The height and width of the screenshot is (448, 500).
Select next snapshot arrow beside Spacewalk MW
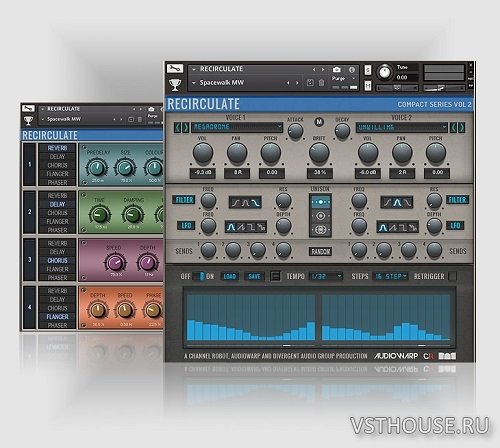pos(297,83)
